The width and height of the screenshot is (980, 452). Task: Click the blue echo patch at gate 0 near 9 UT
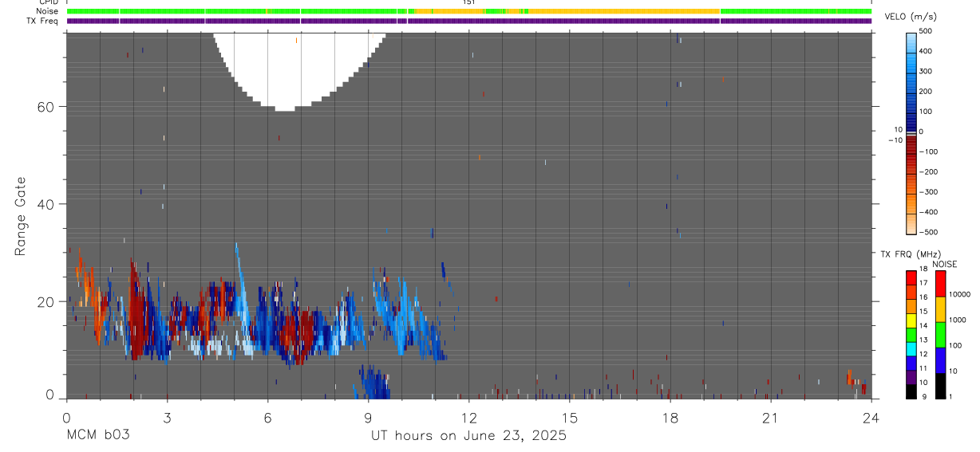pyautogui.click(x=373, y=383)
